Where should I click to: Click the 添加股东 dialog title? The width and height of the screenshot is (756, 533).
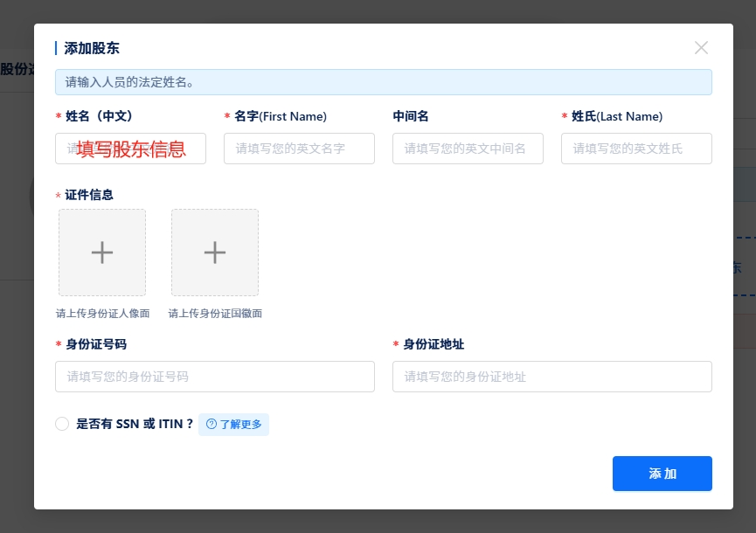(90, 48)
